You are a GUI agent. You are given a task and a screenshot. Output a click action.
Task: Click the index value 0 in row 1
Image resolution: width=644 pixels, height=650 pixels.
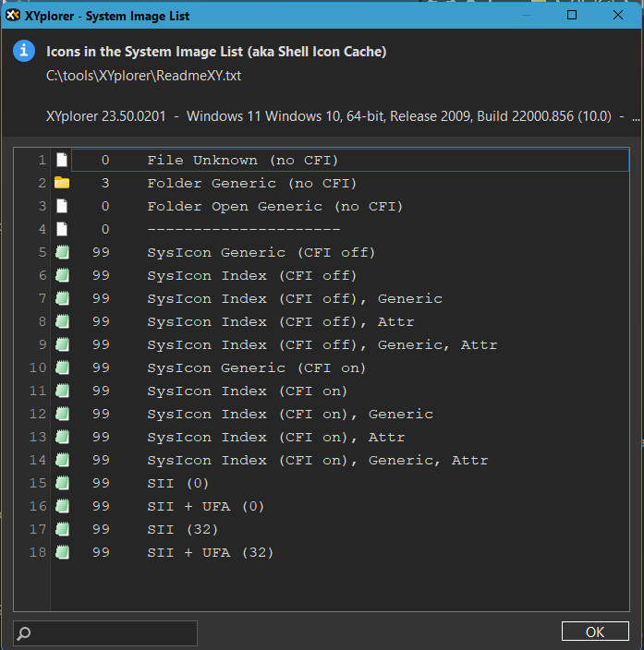tap(105, 160)
